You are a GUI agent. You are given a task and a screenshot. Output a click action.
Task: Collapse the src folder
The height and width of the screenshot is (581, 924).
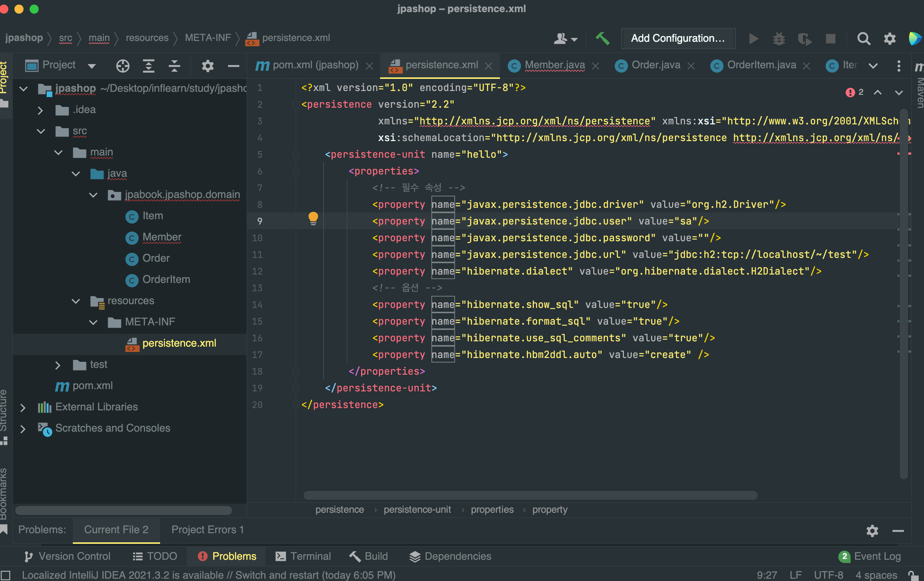pos(41,132)
